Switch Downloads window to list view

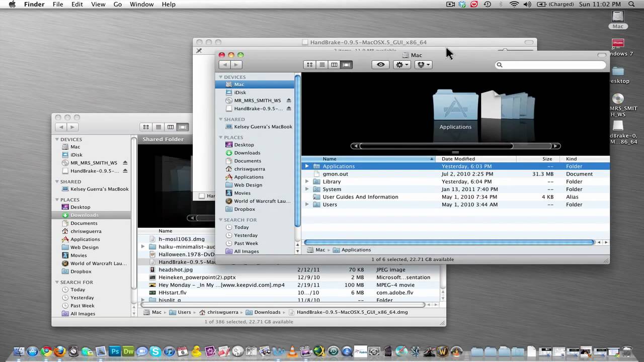point(158,127)
